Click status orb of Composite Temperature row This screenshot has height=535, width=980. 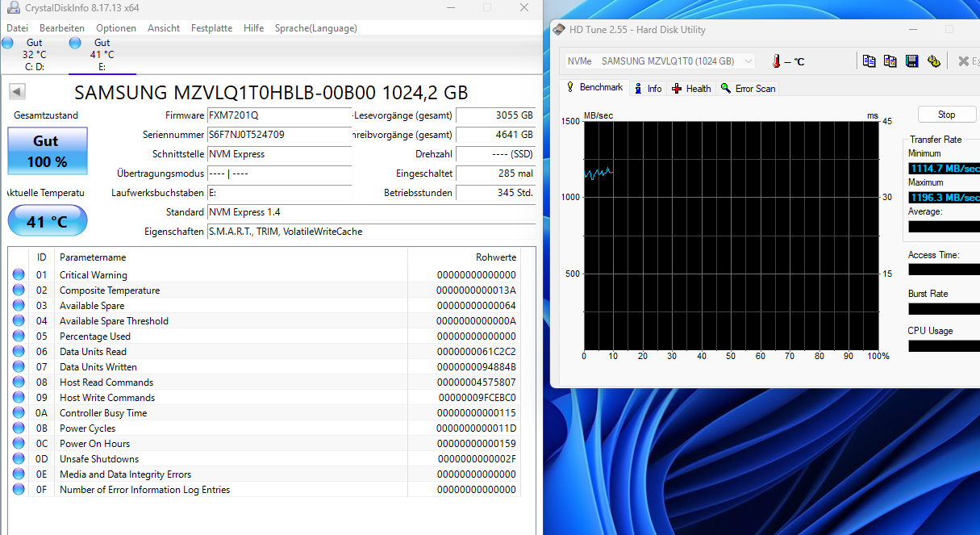19,290
